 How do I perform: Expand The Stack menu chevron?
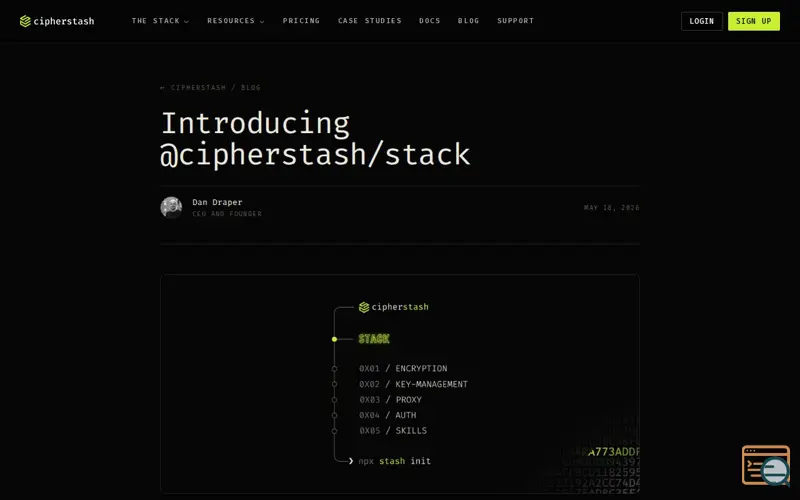click(x=186, y=21)
